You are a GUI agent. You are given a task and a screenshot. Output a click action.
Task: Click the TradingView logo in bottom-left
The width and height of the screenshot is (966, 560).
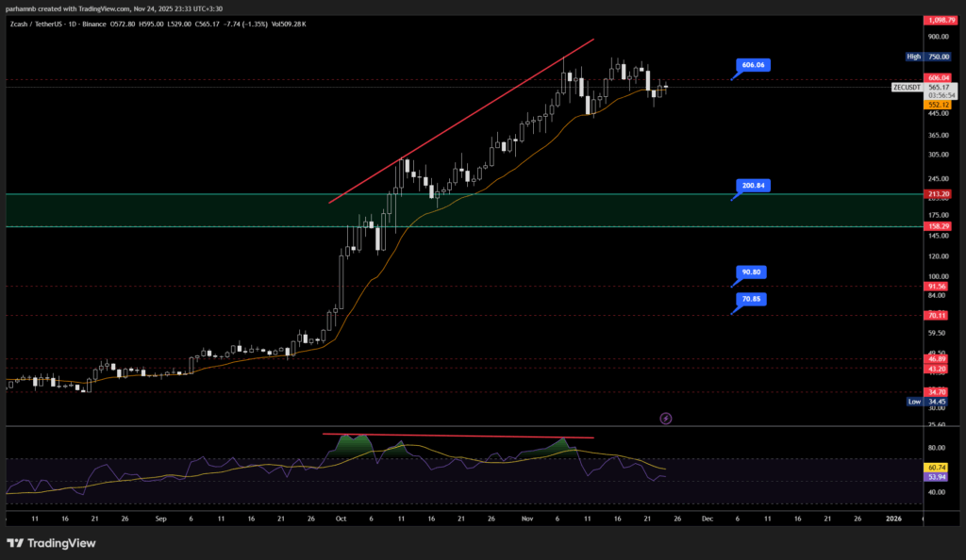click(46, 543)
